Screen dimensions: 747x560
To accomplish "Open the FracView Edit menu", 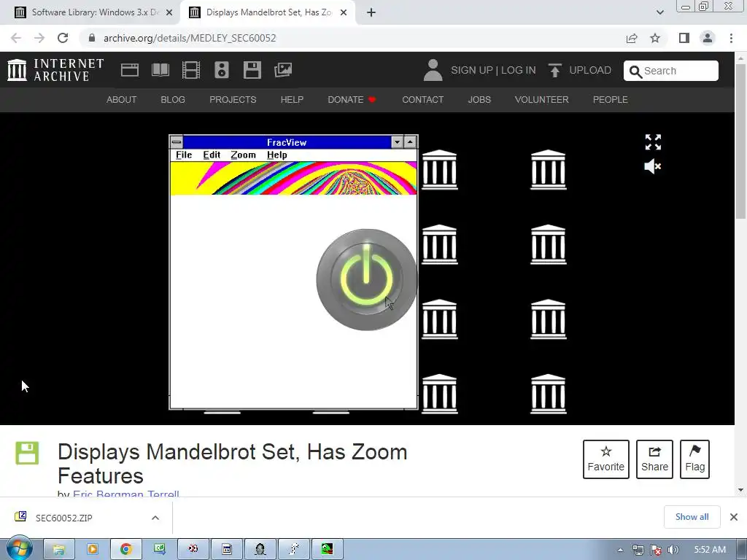I will pos(212,155).
